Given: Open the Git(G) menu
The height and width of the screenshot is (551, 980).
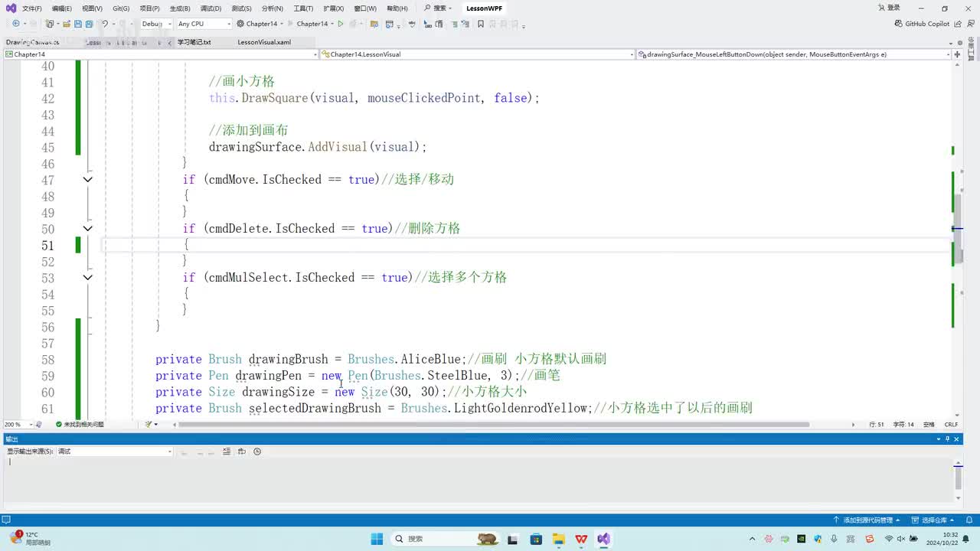Looking at the screenshot, I should 121,8.
